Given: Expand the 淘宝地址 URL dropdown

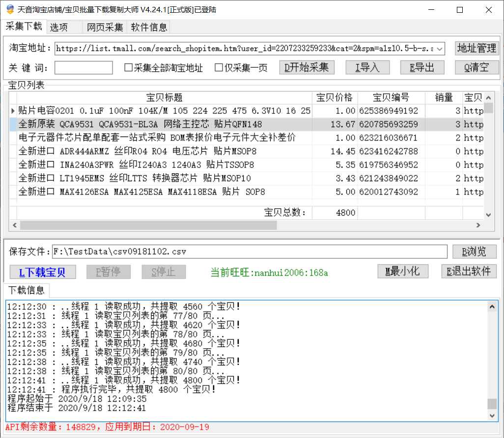Looking at the screenshot, I should pyautogui.click(x=440, y=49).
